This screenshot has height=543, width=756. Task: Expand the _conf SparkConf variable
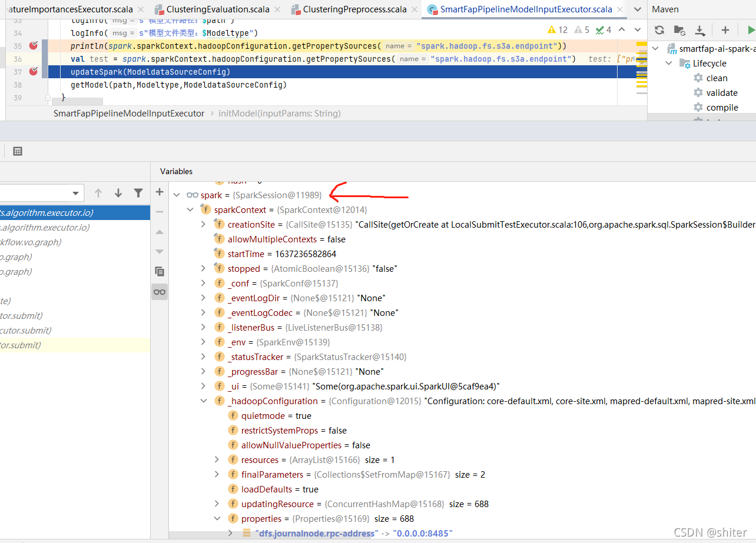tap(204, 283)
